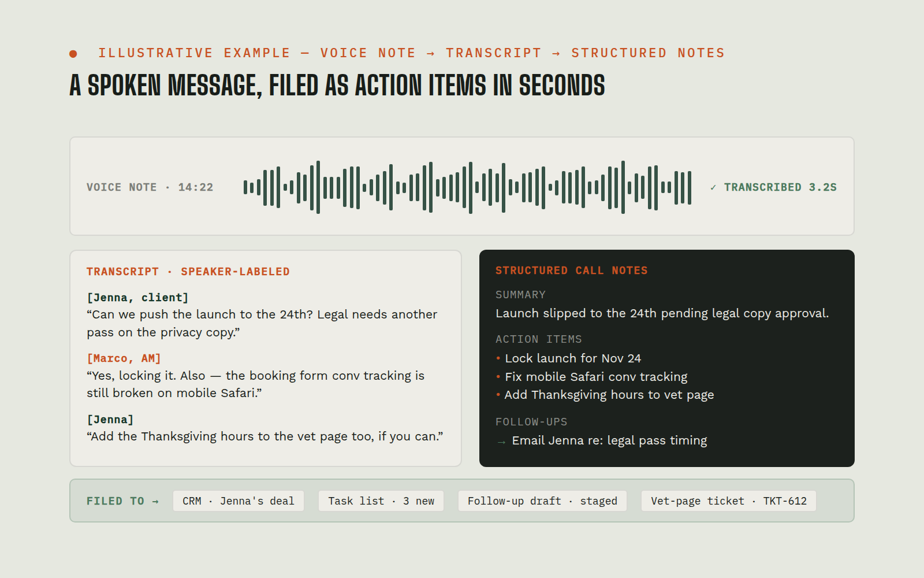924x578 pixels.
Task: Open the Vet-page ticket · TKT-612 chip
Action: [x=729, y=501]
